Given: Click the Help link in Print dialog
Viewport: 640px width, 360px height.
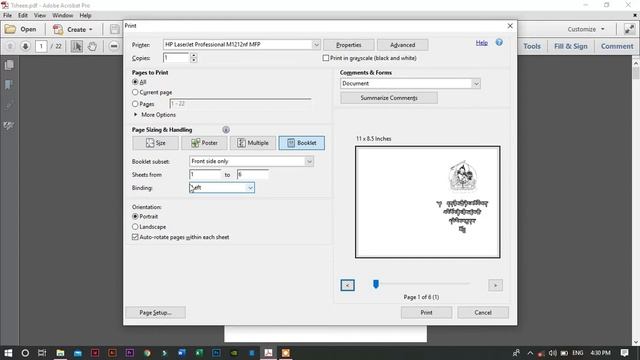Looking at the screenshot, I should [482, 42].
